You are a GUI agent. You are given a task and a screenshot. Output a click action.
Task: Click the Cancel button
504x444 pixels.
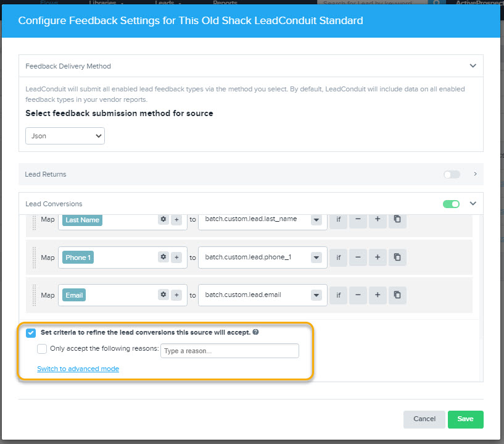point(424,419)
